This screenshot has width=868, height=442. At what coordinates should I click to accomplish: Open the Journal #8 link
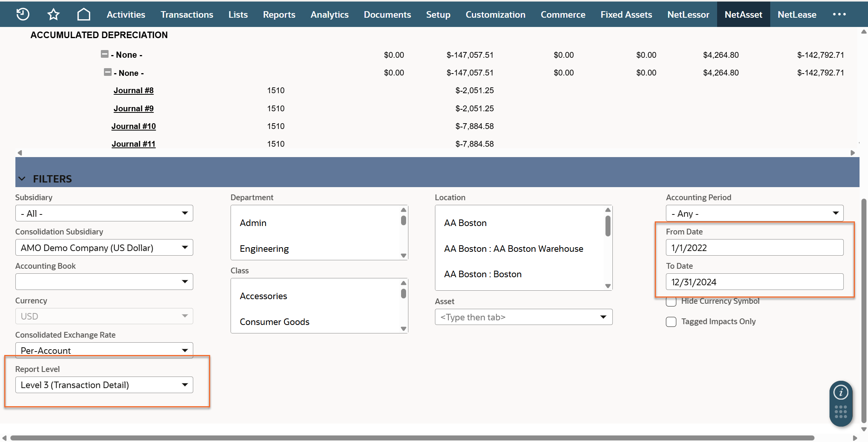tap(134, 90)
